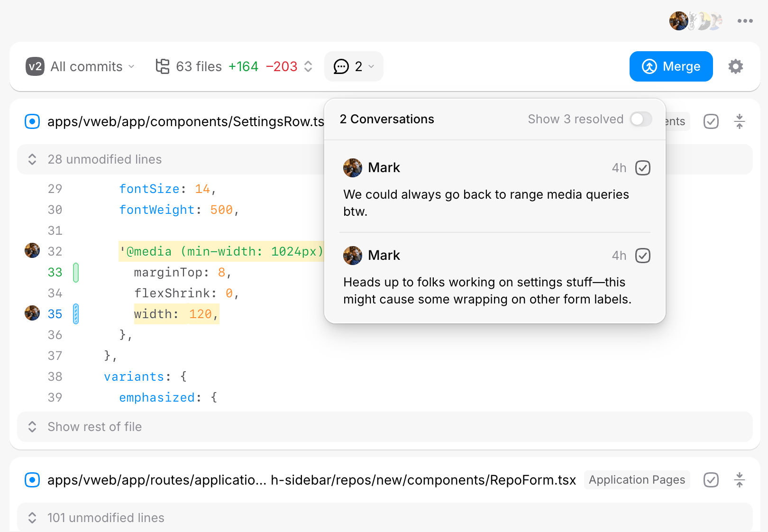Resolve Mark's settings wrapping comment

[642, 256]
